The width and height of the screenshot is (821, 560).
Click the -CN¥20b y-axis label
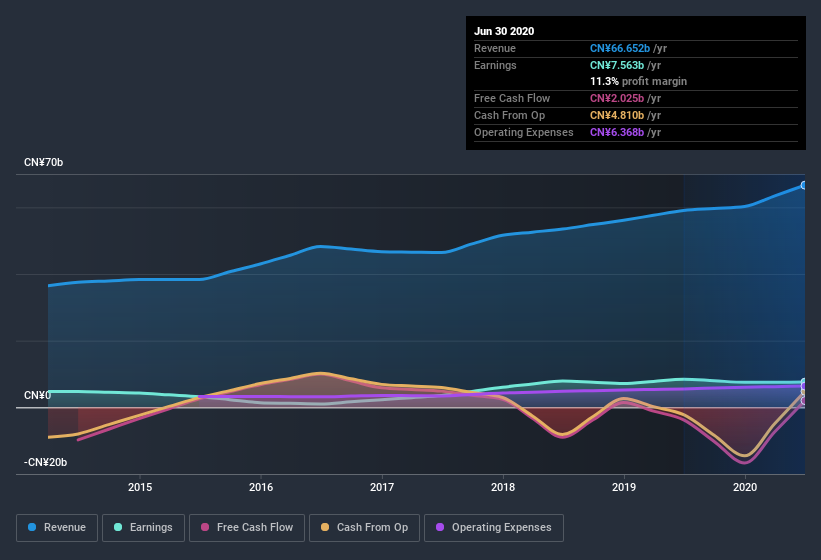point(46,463)
